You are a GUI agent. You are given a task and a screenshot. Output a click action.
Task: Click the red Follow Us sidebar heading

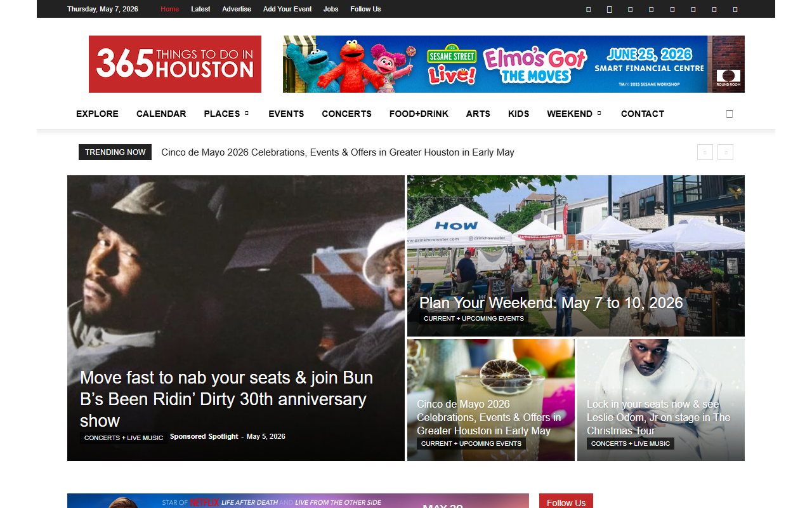click(x=566, y=502)
